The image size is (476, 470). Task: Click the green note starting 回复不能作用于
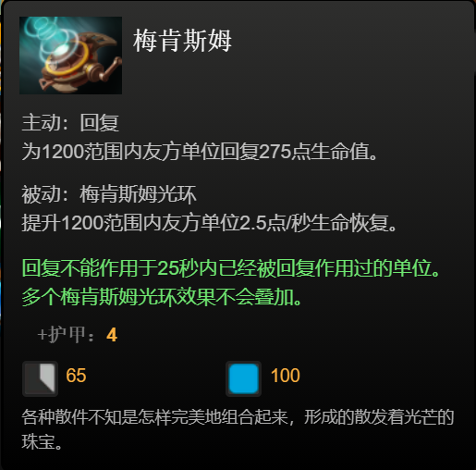click(230, 268)
